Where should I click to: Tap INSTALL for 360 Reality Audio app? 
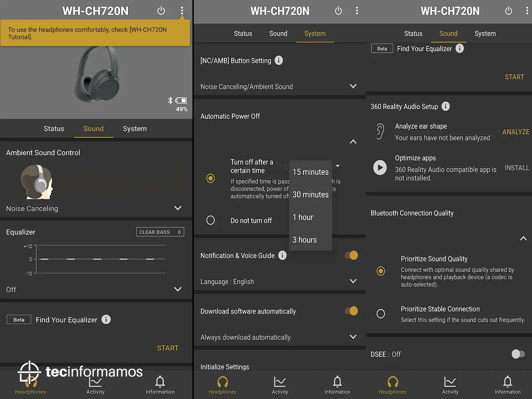point(517,168)
